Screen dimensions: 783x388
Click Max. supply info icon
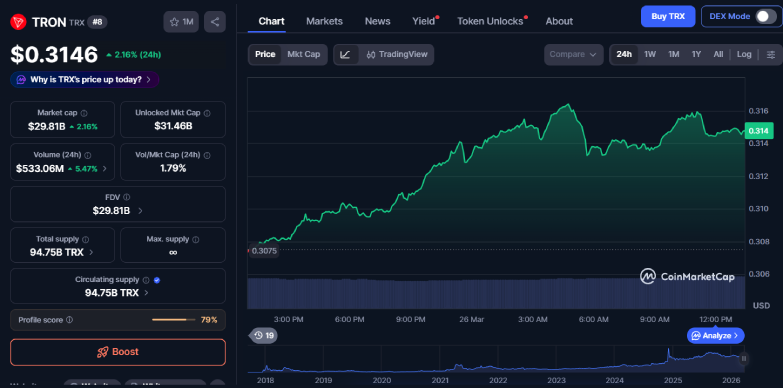196,239
